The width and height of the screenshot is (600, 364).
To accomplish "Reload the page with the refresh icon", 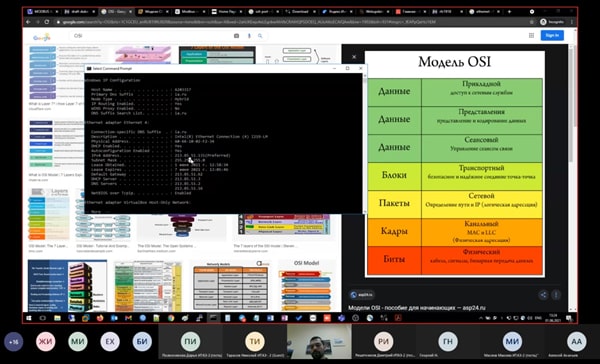I will tap(47, 22).
